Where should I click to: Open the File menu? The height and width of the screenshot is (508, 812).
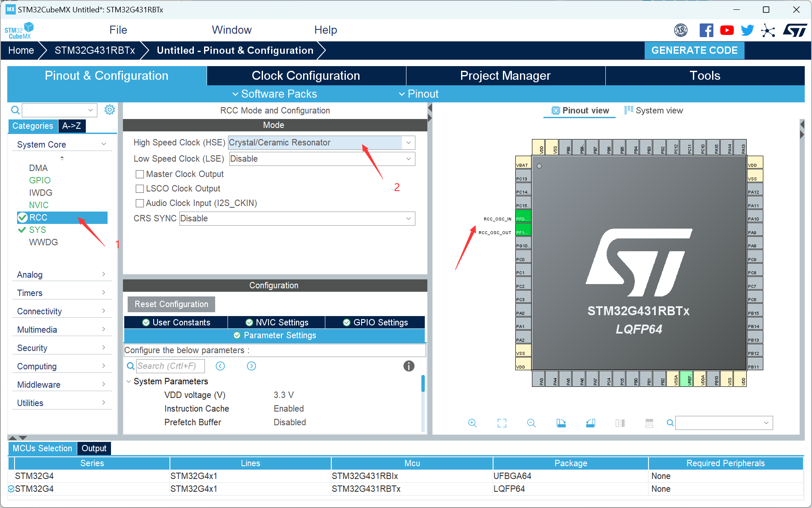(118, 30)
